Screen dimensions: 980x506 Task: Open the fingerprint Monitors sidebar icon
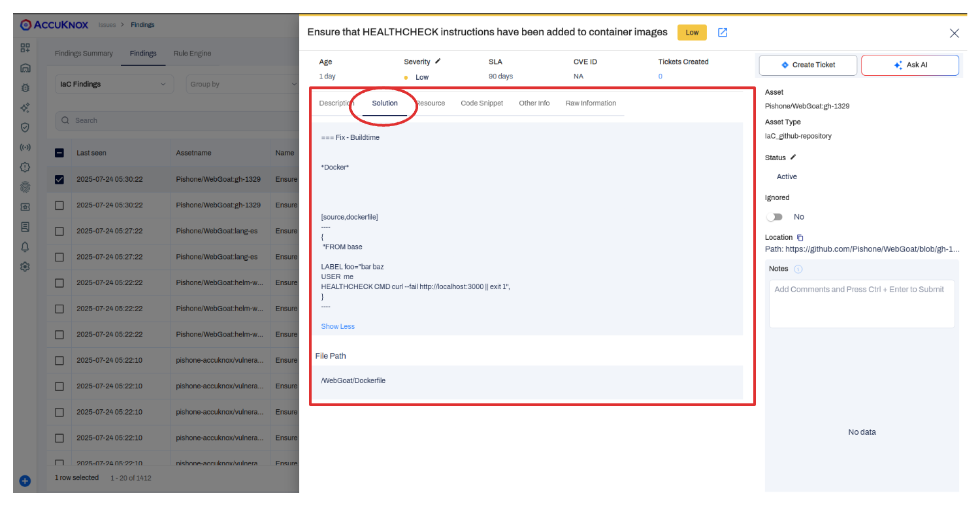(x=25, y=187)
